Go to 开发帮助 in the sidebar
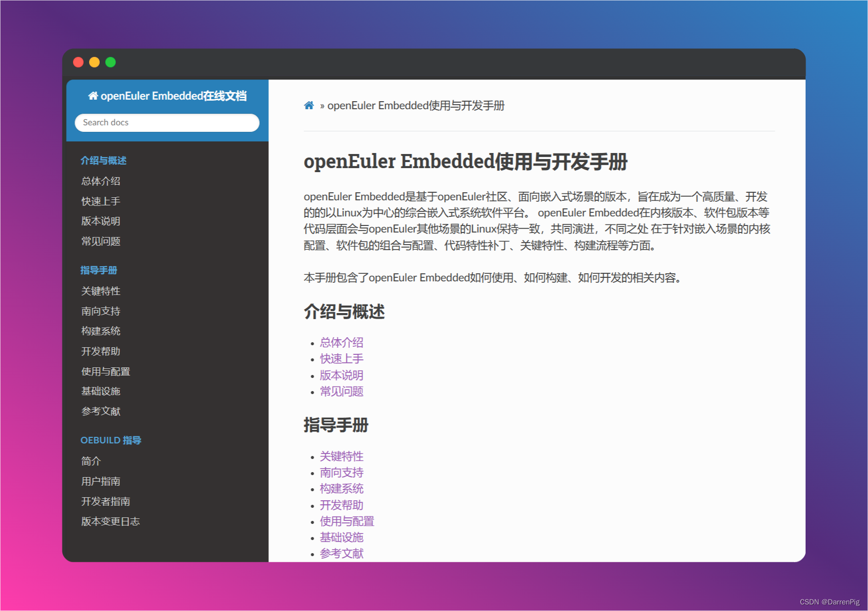This screenshot has height=611, width=868. [101, 351]
